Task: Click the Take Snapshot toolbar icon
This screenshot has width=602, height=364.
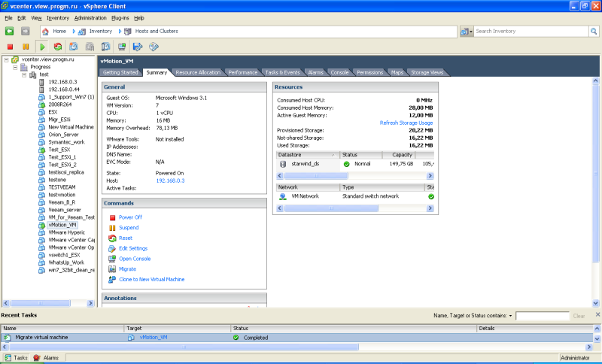Action: pos(73,47)
